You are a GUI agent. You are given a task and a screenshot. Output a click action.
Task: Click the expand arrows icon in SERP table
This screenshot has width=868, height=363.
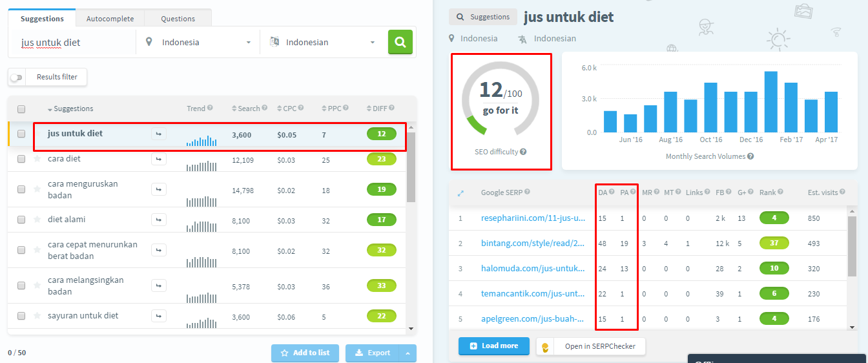click(x=460, y=192)
